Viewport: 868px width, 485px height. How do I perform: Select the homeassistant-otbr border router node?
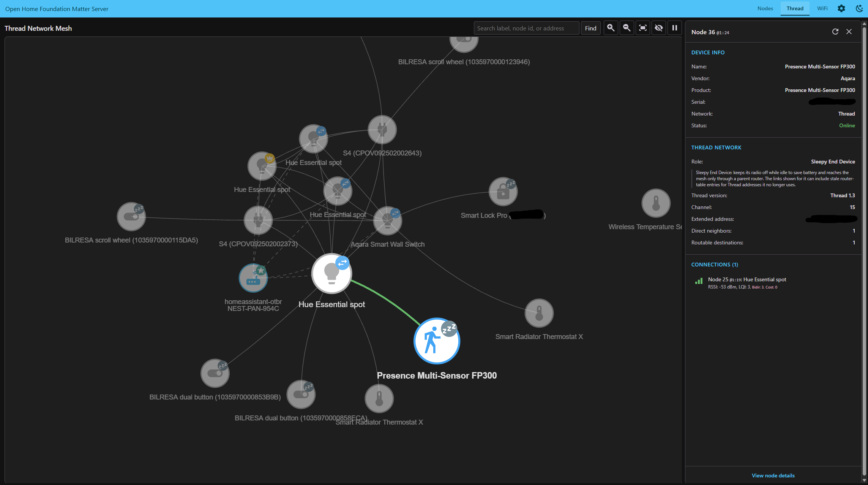click(x=253, y=278)
